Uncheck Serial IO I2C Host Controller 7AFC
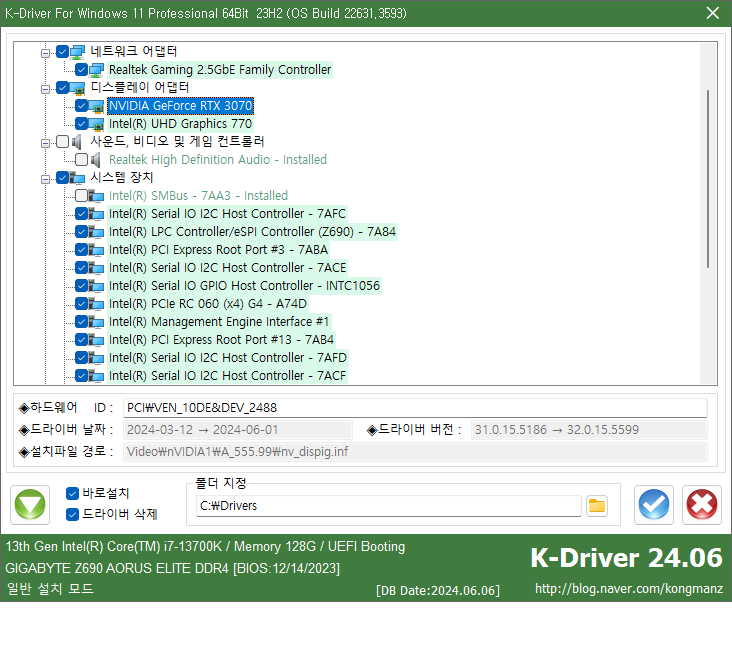The image size is (732, 661). pyautogui.click(x=81, y=213)
